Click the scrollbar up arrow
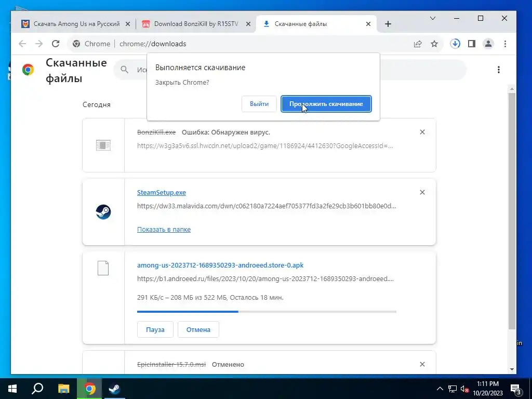 tap(512, 89)
